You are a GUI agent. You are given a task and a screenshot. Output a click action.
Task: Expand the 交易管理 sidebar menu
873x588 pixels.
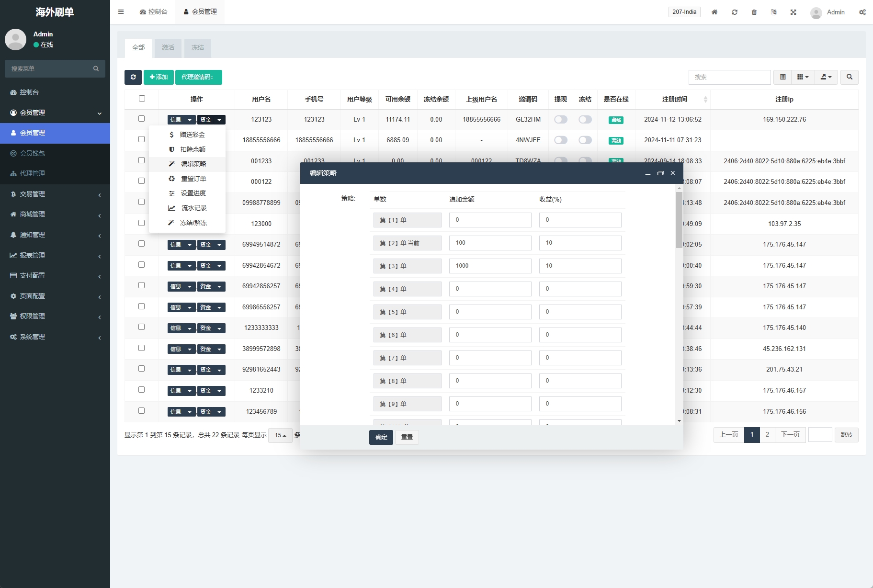pyautogui.click(x=55, y=194)
